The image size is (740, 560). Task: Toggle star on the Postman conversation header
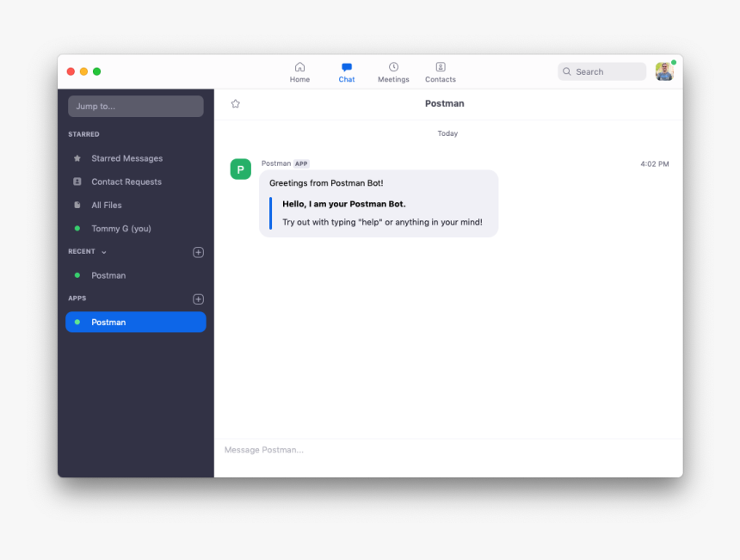235,103
